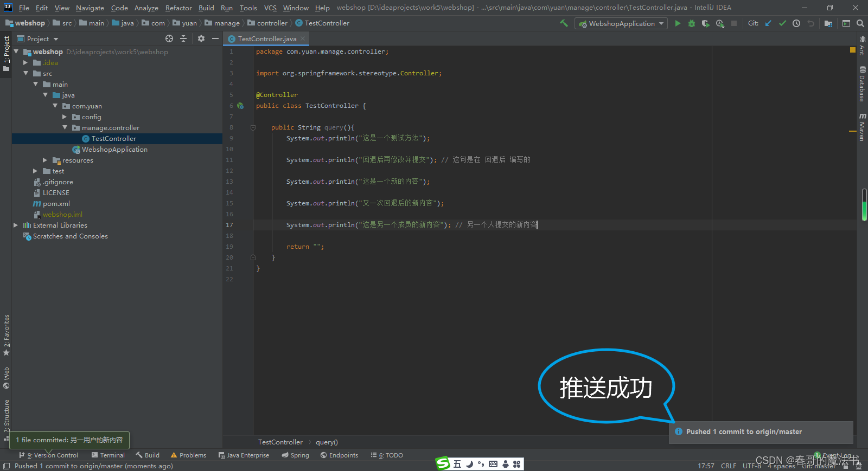Open the WebshopApplication run configuration dropdown
Screen dimensions: 868x471
click(x=621, y=23)
